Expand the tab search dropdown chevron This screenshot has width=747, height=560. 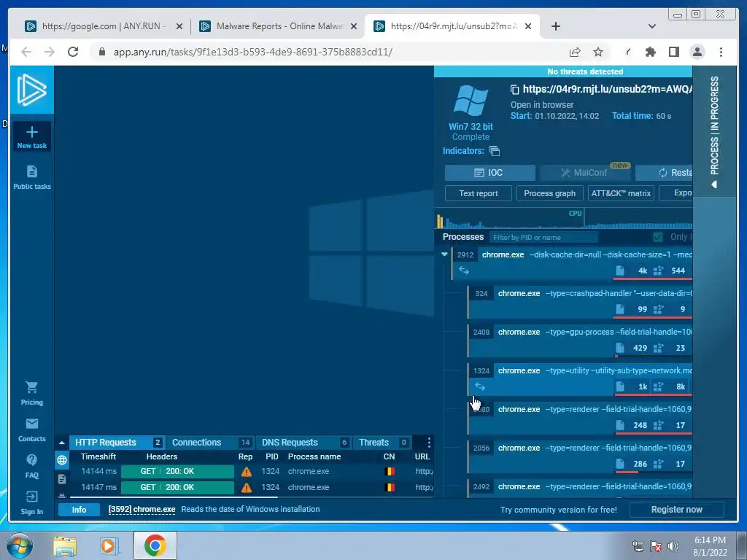pos(651,26)
